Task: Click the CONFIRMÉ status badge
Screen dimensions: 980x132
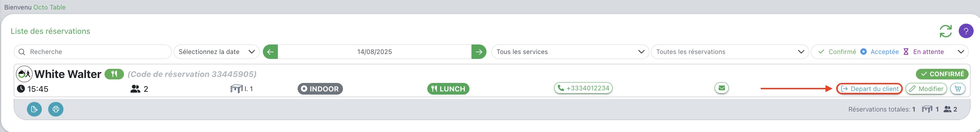Action: click(x=942, y=74)
